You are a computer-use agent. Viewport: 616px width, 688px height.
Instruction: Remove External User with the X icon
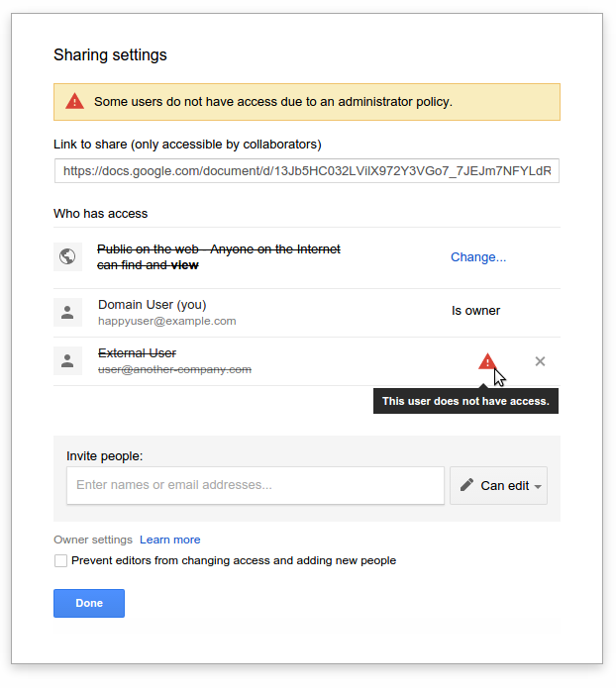click(540, 361)
